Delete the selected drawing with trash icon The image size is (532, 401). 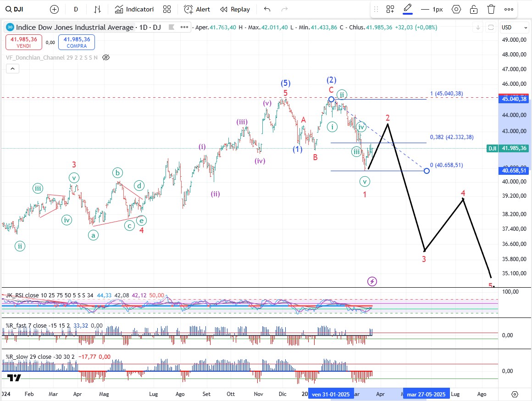[x=491, y=9]
